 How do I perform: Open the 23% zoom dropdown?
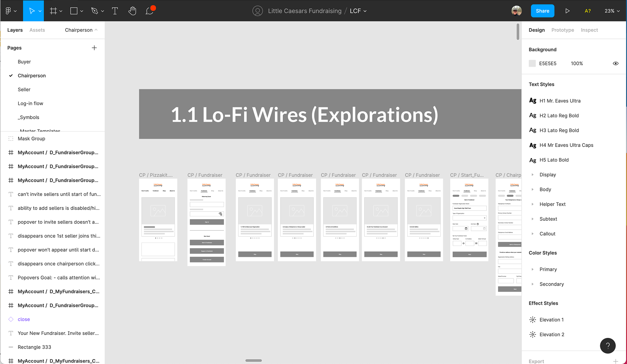[612, 11]
